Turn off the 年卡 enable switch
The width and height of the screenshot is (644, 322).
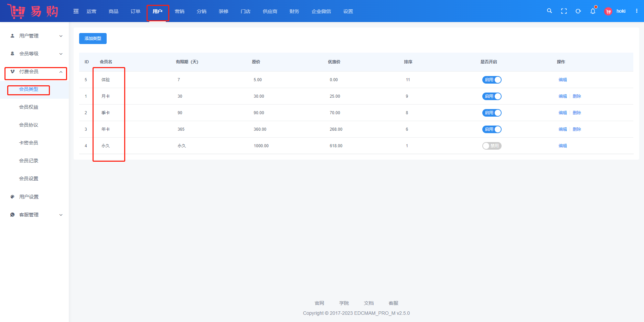tap(492, 129)
